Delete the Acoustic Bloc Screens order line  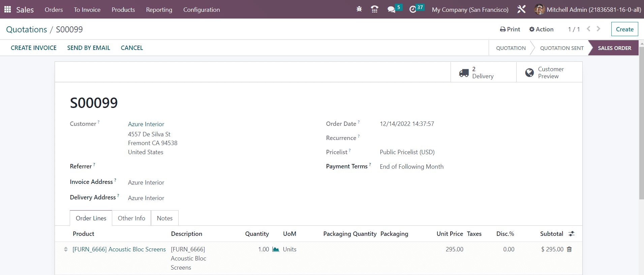[x=569, y=249]
